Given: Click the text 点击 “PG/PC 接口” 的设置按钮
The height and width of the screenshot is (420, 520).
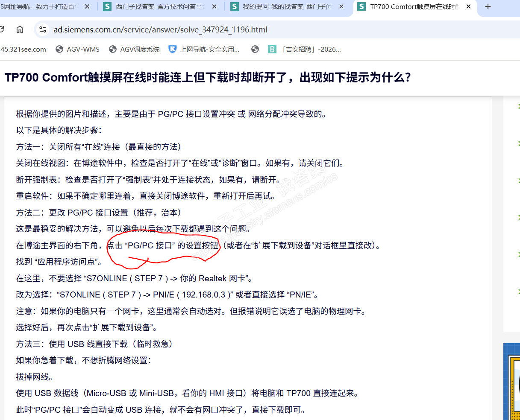Looking at the screenshot, I should [162, 245].
